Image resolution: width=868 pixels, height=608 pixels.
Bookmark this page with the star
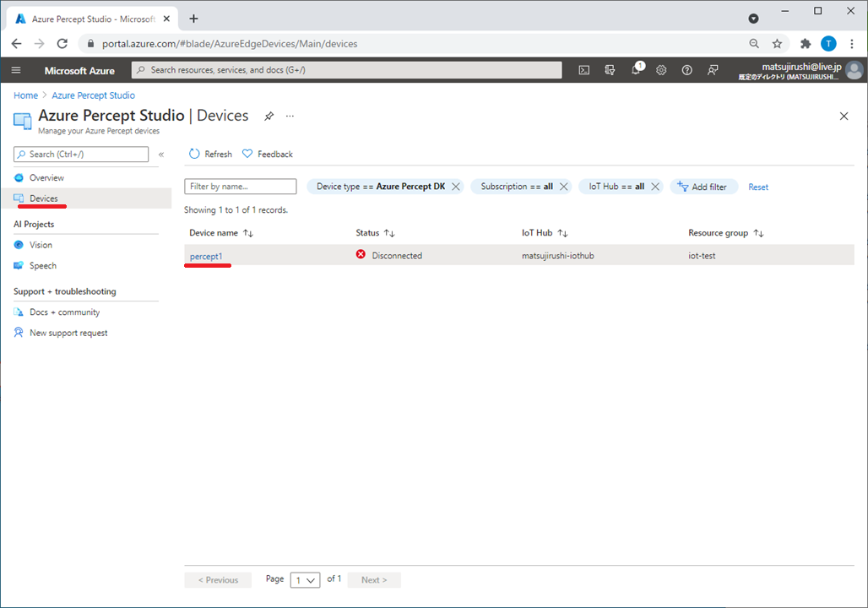tap(777, 44)
